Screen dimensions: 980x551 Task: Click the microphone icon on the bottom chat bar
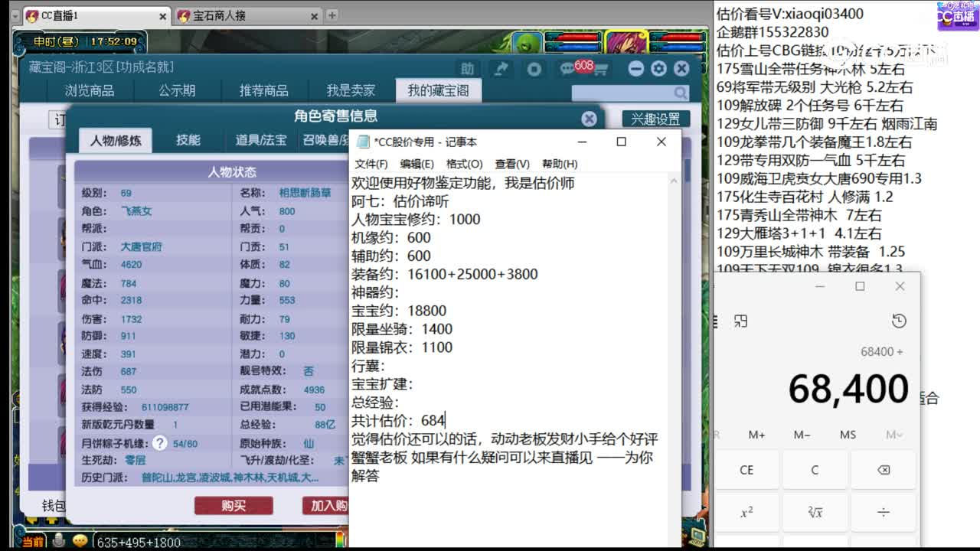58,540
